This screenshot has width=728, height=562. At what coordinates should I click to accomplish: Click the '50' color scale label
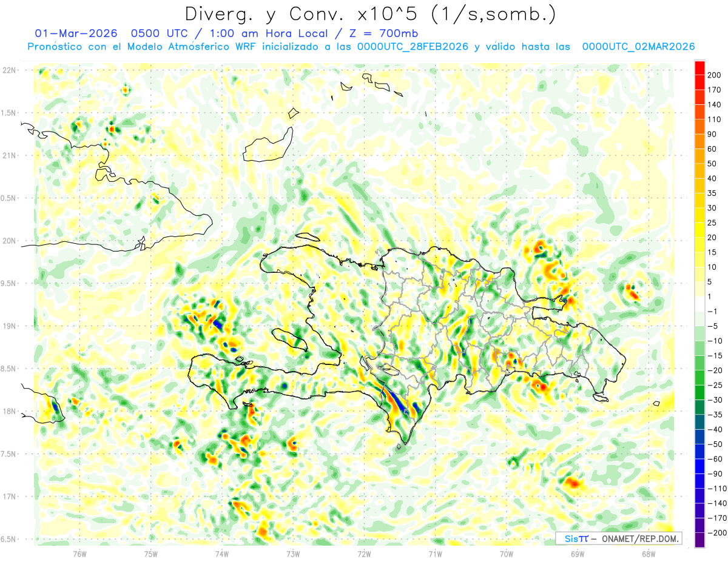[712, 164]
